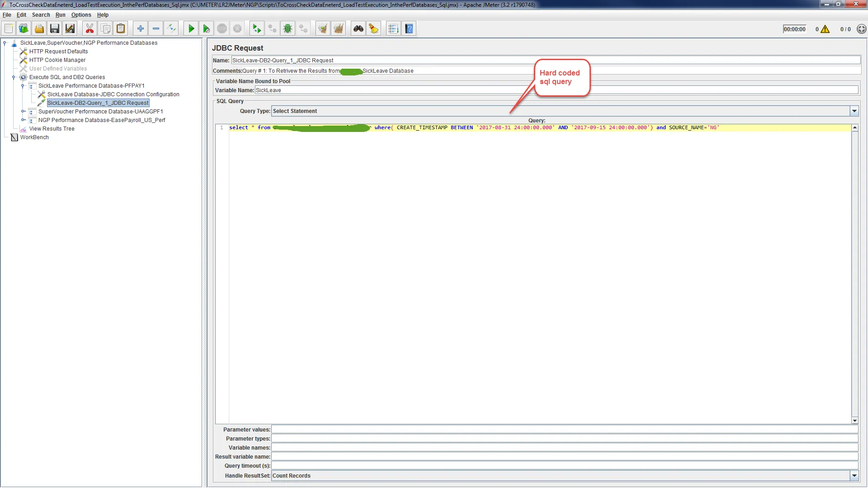Click the Save test plan icon
868x488 pixels.
coord(55,29)
